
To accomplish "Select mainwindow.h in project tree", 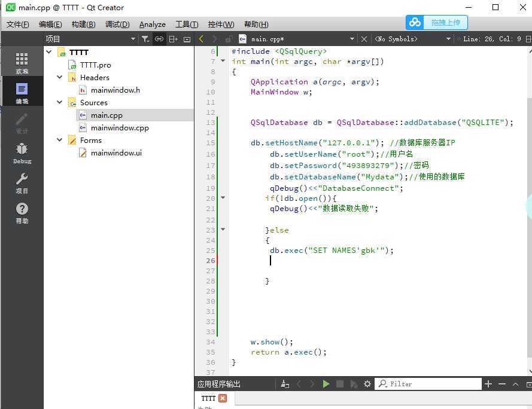I will click(x=115, y=90).
